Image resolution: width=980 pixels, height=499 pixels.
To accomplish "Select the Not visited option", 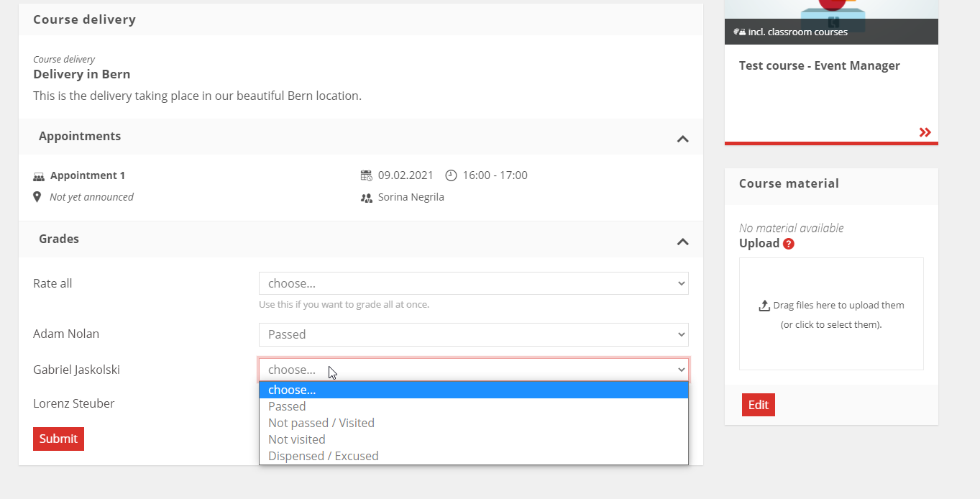I will (297, 439).
